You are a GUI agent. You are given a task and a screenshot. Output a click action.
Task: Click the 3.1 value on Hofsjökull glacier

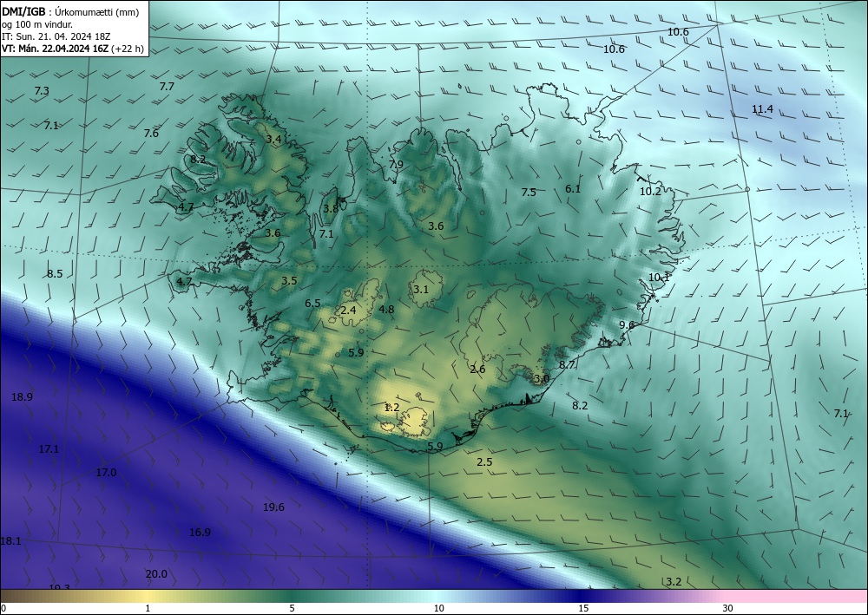coord(421,289)
